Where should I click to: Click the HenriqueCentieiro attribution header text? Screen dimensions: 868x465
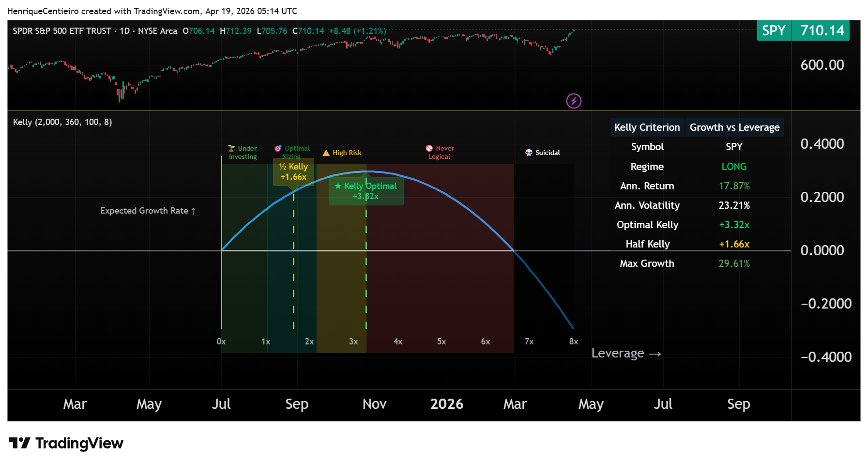[152, 11]
